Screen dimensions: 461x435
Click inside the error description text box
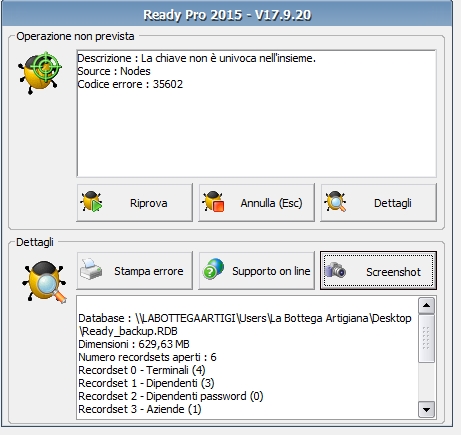[x=256, y=114]
